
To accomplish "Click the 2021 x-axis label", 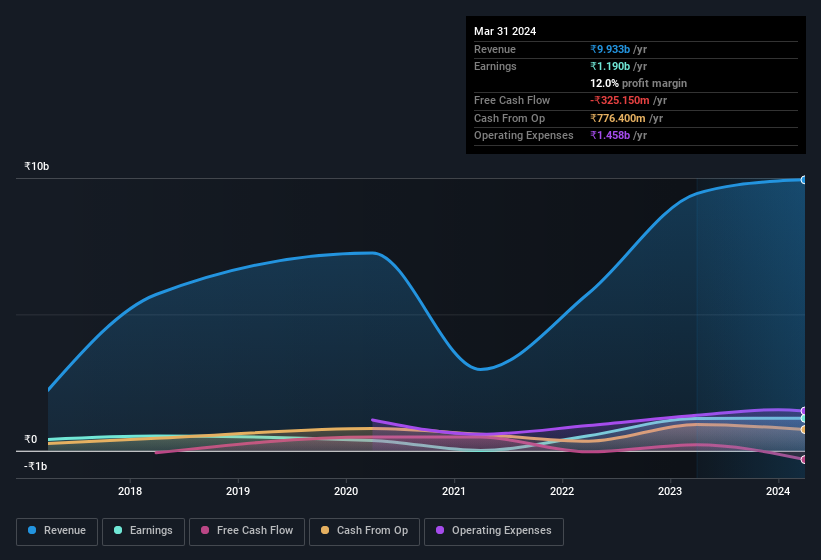I will click(454, 491).
